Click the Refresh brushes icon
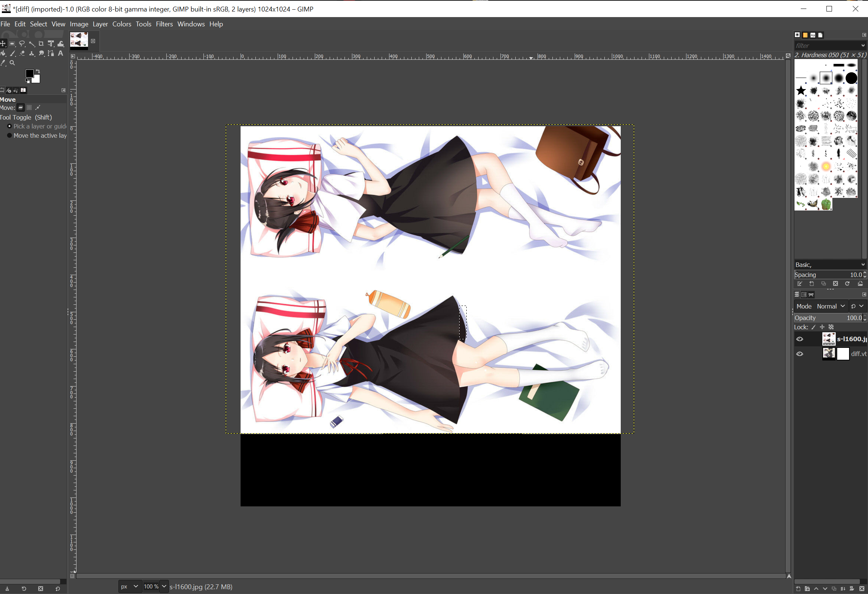868x594 pixels. click(848, 284)
